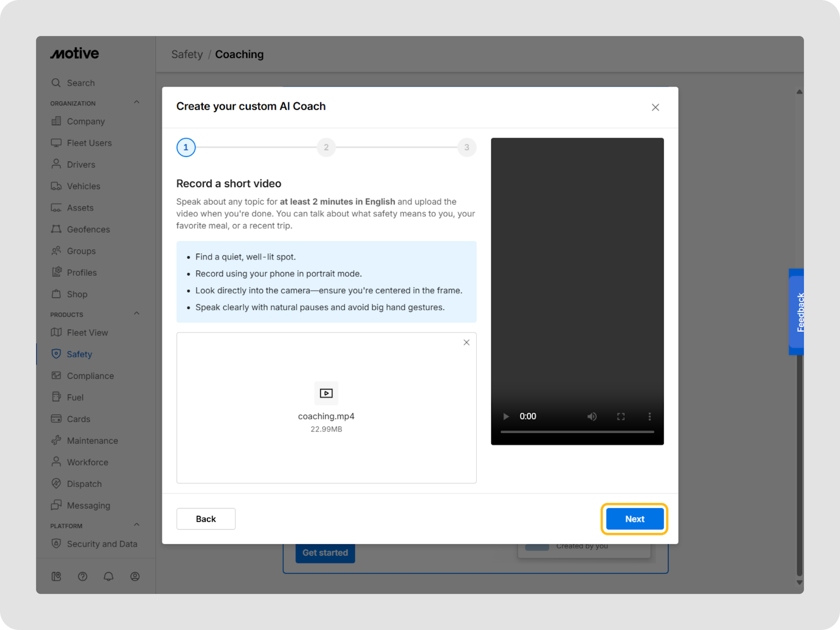The image size is (840, 630).
Task: Seek on the video progress bar
Action: coord(577,432)
